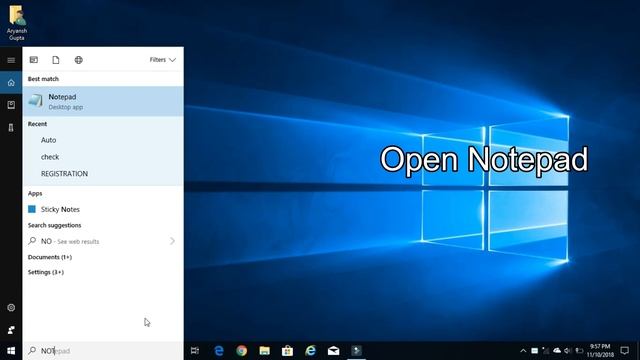This screenshot has height=360, width=640.
Task: Launch Internet Explorer from the taskbar
Action: [x=311, y=351]
